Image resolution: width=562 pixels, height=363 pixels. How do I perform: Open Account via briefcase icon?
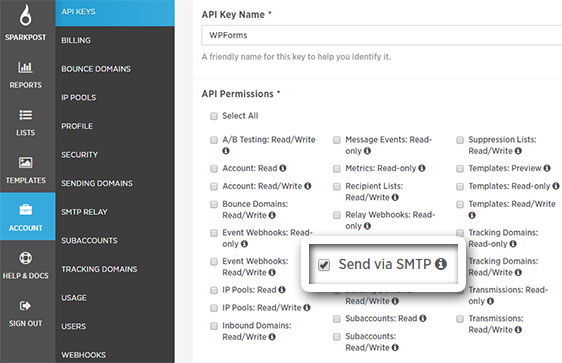(x=25, y=210)
